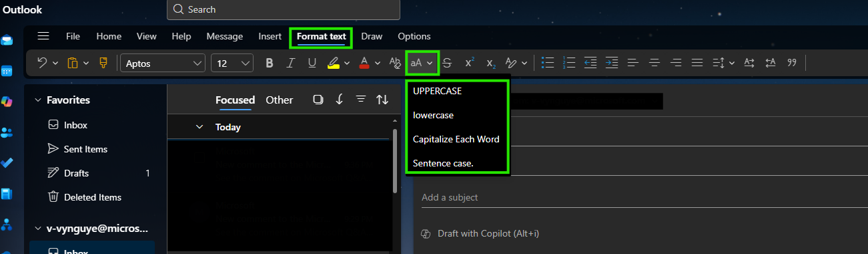Toggle Italic formatting
The height and width of the screenshot is (254, 868).
(x=290, y=63)
